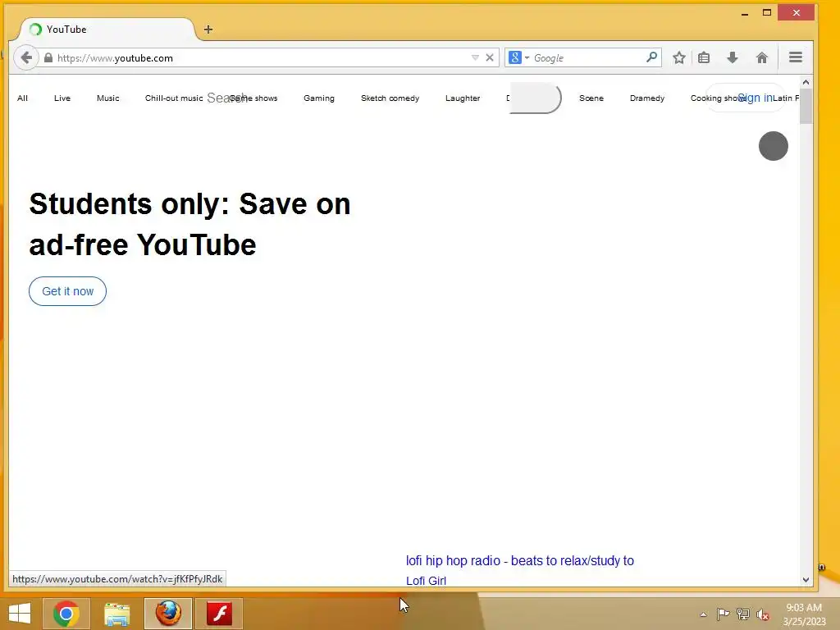
Task: Maximize the Firefox window
Action: [767, 12]
